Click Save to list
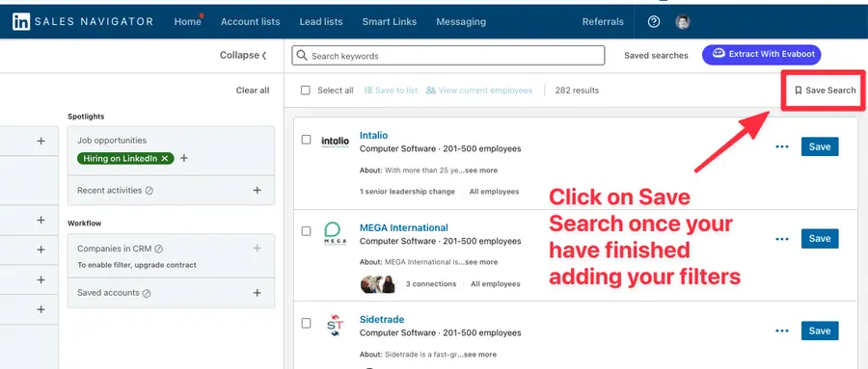Screen dimensions: 868x369 (x=391, y=91)
